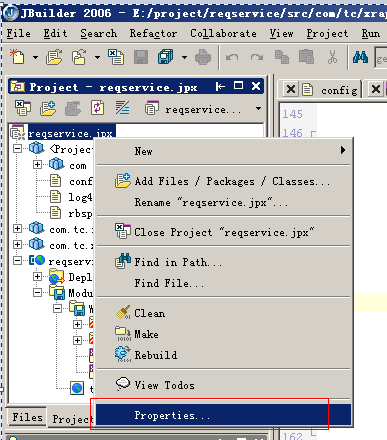387x440 pixels.
Task: Open the New submenu in context menu
Action: 223,151
